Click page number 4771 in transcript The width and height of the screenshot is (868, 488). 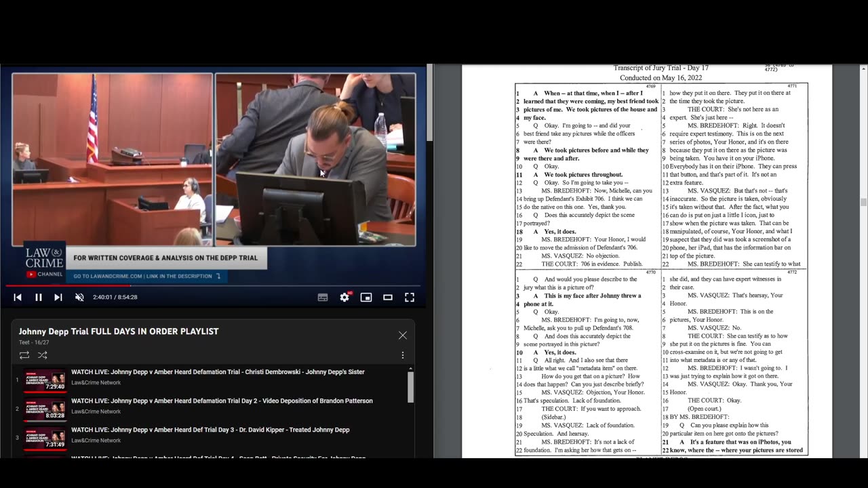(x=791, y=86)
